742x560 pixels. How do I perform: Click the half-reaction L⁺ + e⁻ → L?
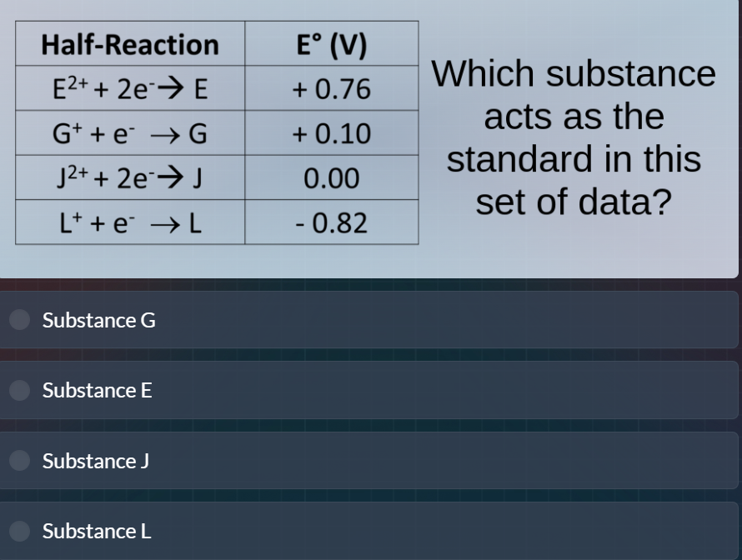(x=128, y=223)
